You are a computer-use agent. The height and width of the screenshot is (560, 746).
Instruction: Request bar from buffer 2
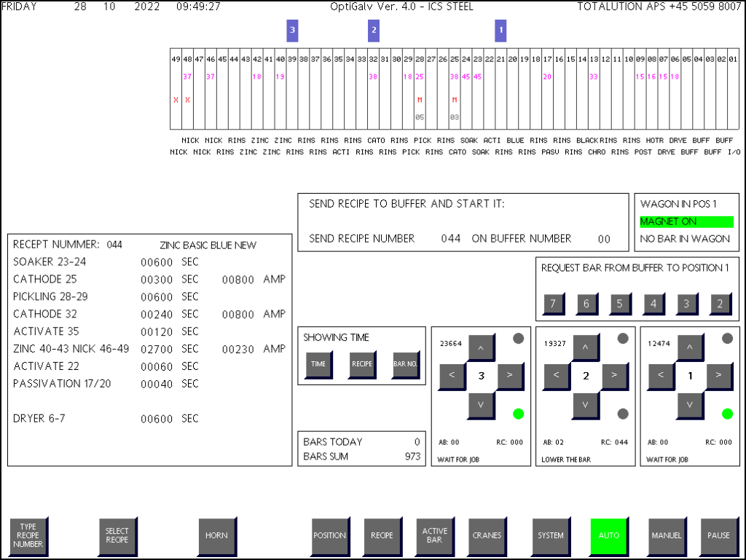(x=721, y=304)
